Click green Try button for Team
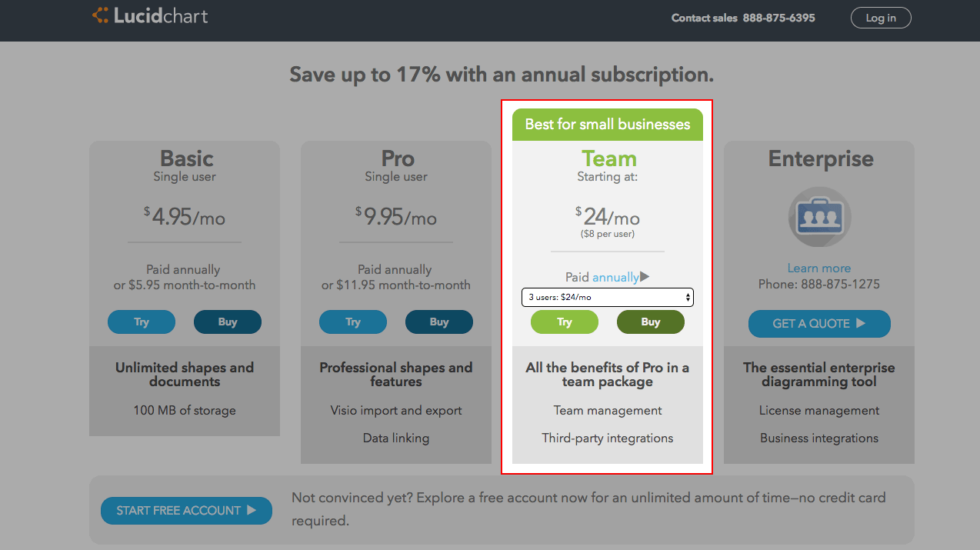This screenshot has height=550, width=980. pos(565,322)
